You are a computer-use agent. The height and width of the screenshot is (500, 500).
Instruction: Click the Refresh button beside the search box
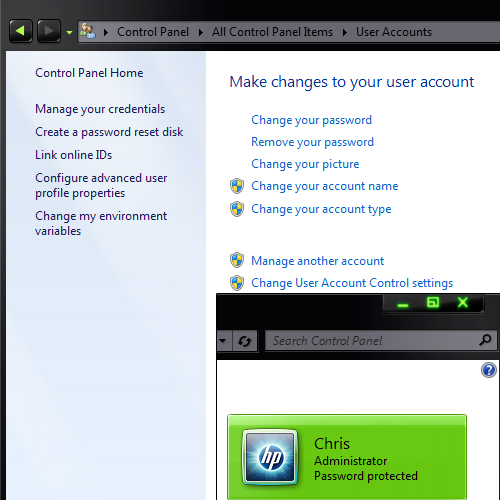245,341
